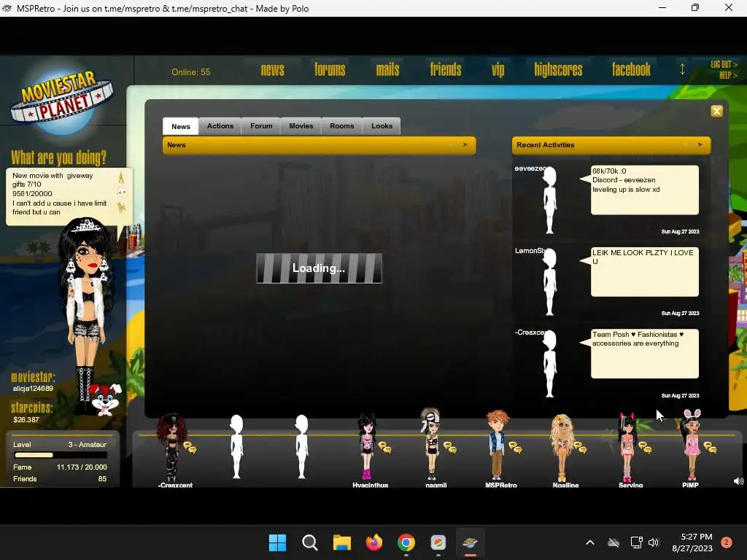Open chat with Serving

pos(646,448)
